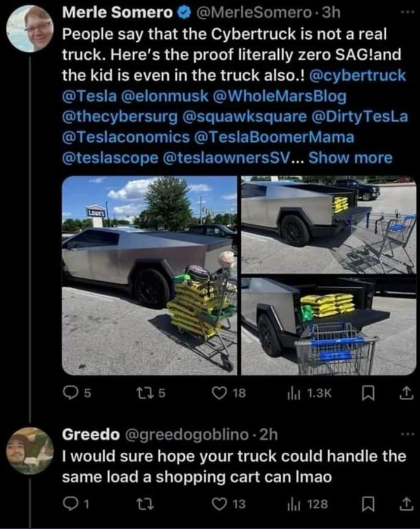Open the @cybertruck mention link

coord(358,76)
